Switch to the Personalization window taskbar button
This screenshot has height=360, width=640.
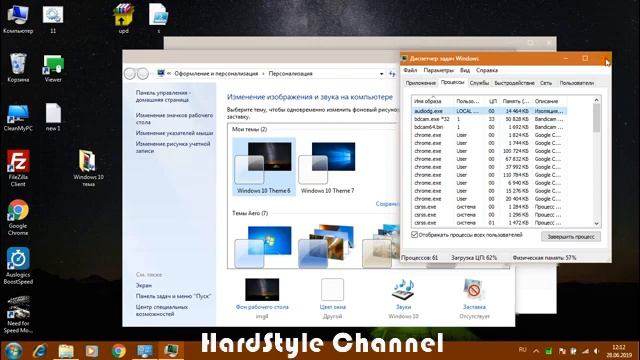(x=144, y=351)
